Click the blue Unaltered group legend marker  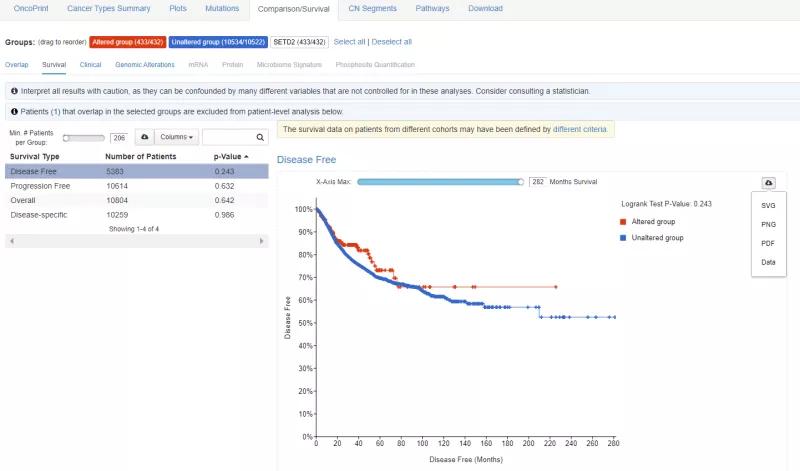pos(623,238)
